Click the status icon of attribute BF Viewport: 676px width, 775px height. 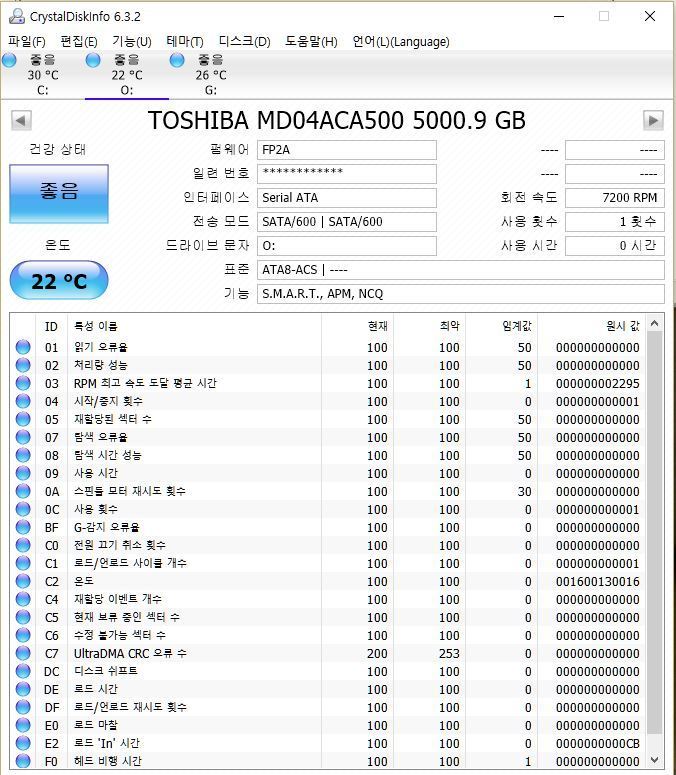(x=23, y=527)
